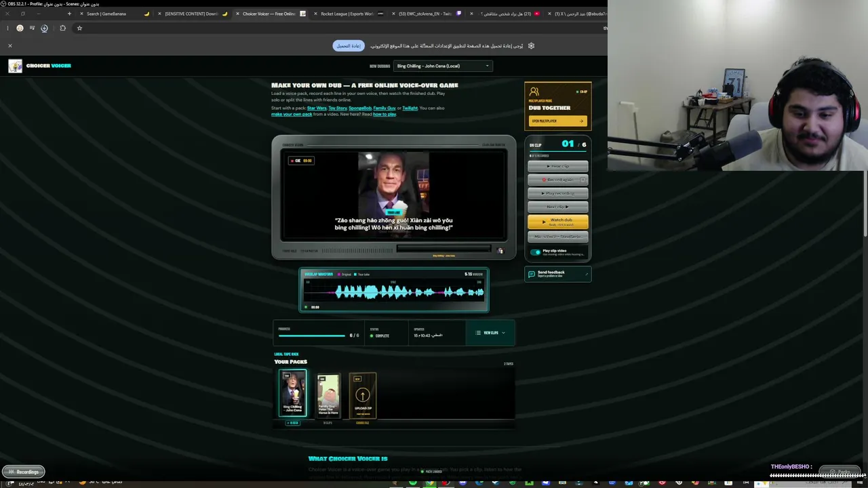
Task: Click the Record again button
Action: pyautogui.click(x=558, y=180)
